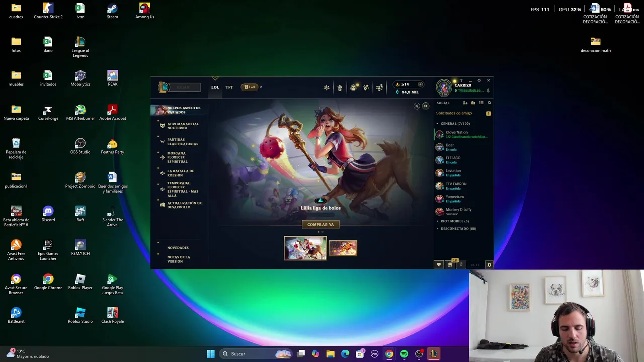Open chat with friend ELFLACO
This screenshot has width=644, height=362.
pyautogui.click(x=463, y=160)
